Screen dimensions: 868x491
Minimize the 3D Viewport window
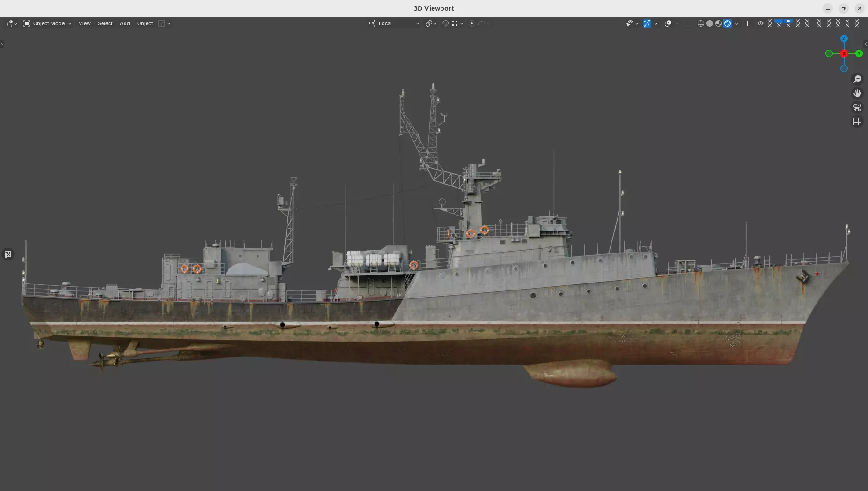click(x=828, y=8)
